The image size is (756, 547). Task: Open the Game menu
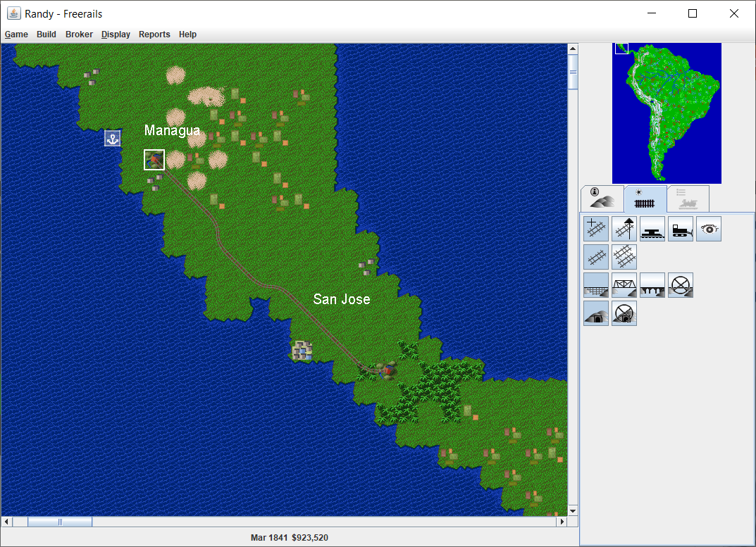tap(16, 34)
